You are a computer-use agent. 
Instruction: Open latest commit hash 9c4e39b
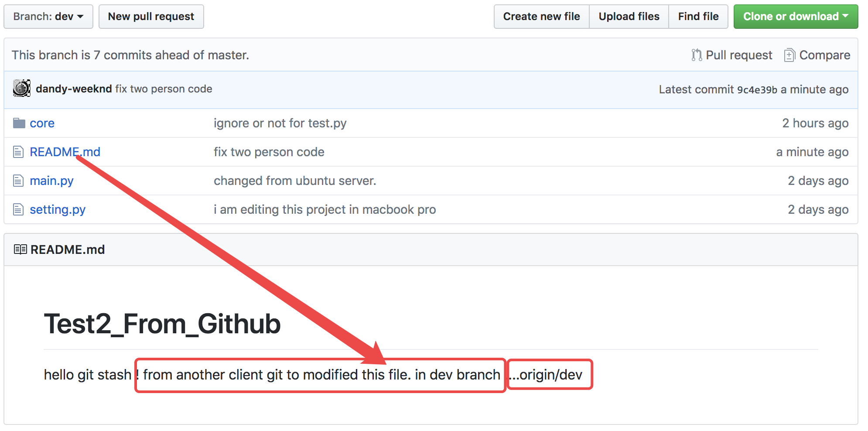(757, 90)
